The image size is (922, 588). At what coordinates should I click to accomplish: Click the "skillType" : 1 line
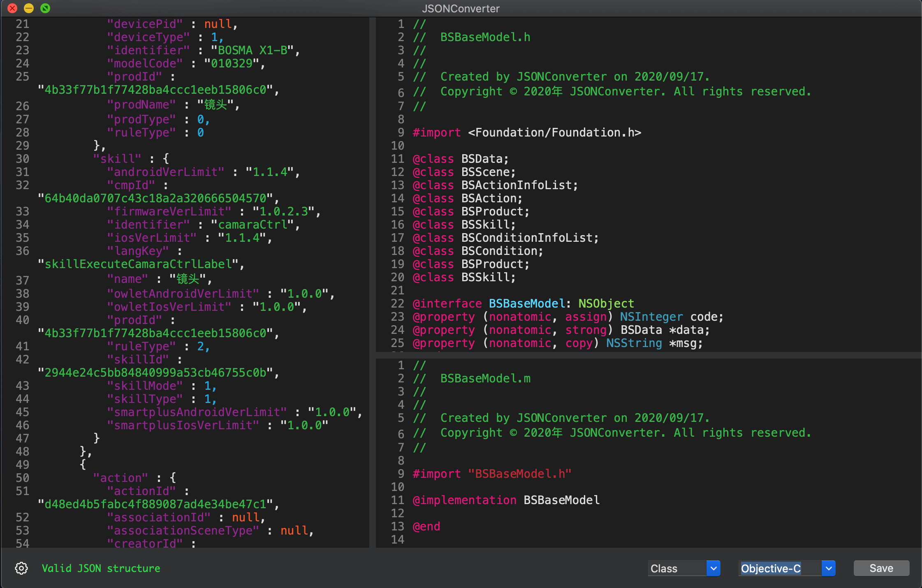pos(162,399)
